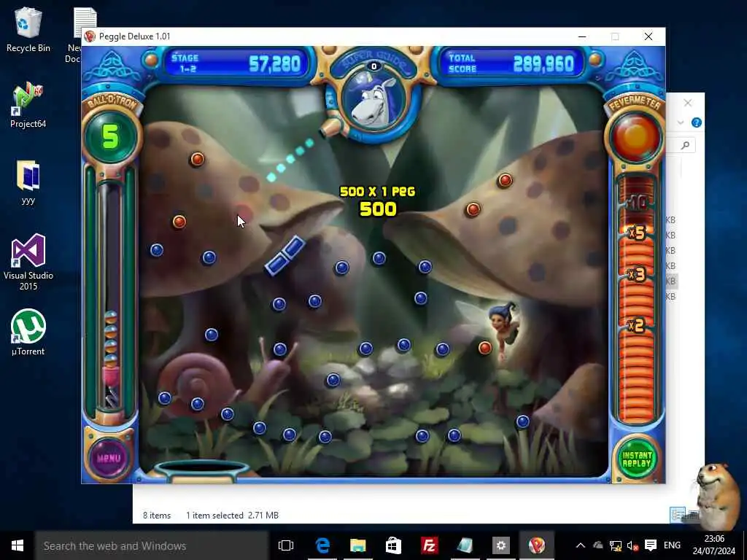Click the x5 fevermeter multiplier marker
Viewport: 747px width, 560px height.
point(636,233)
